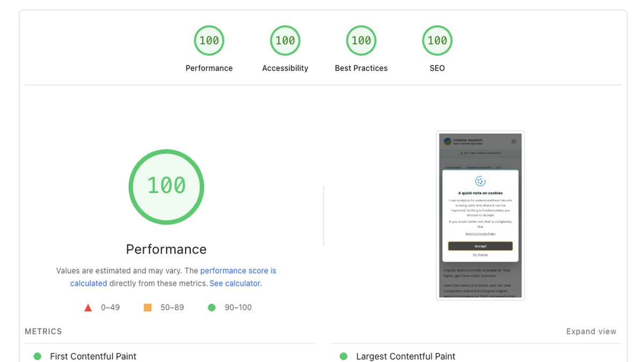Click the METRICS section heading
644x362 pixels.
[43, 331]
